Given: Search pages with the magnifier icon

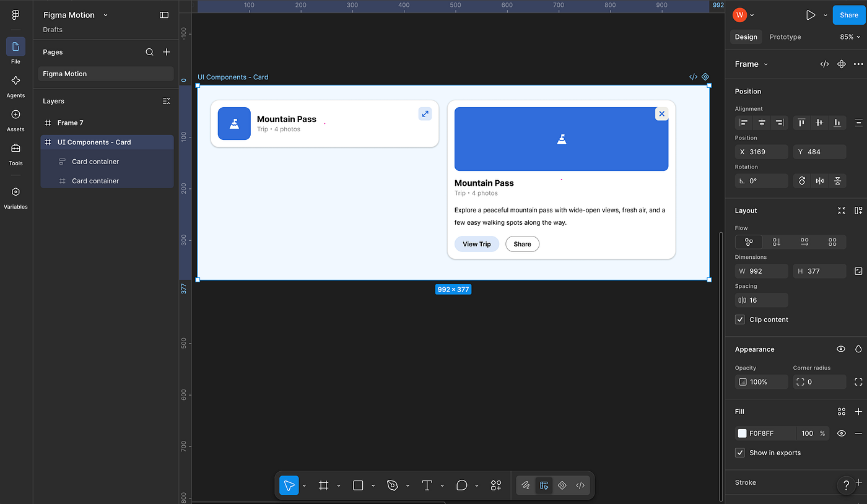Looking at the screenshot, I should pos(149,52).
